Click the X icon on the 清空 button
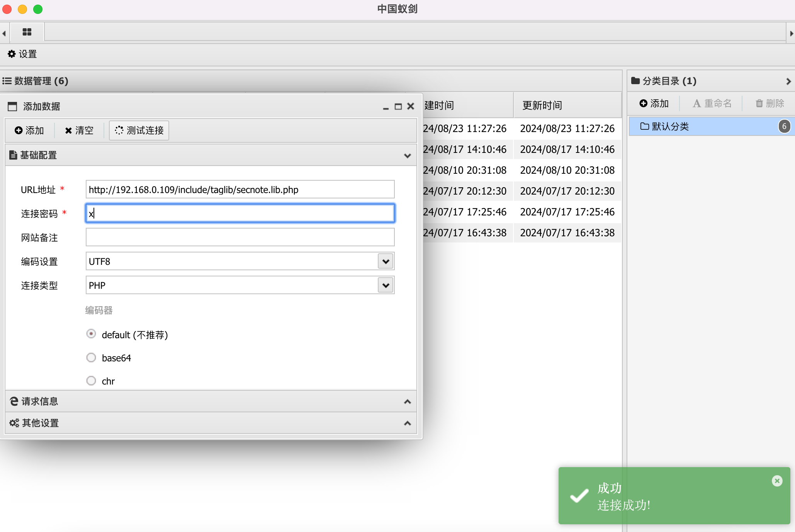This screenshot has width=795, height=532. pyautogui.click(x=68, y=130)
